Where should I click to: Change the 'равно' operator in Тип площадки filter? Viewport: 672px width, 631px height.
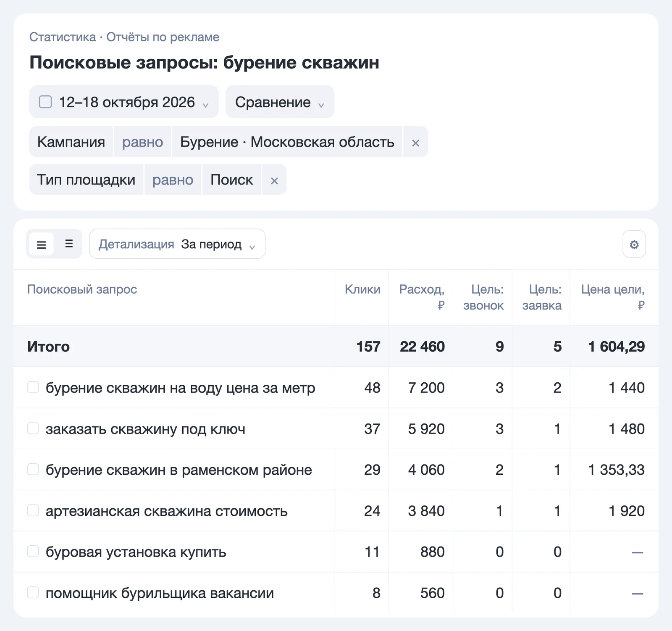point(173,180)
